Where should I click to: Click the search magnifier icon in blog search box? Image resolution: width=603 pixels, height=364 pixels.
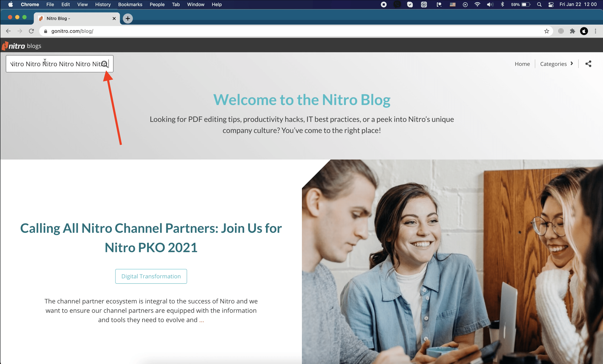(x=105, y=64)
